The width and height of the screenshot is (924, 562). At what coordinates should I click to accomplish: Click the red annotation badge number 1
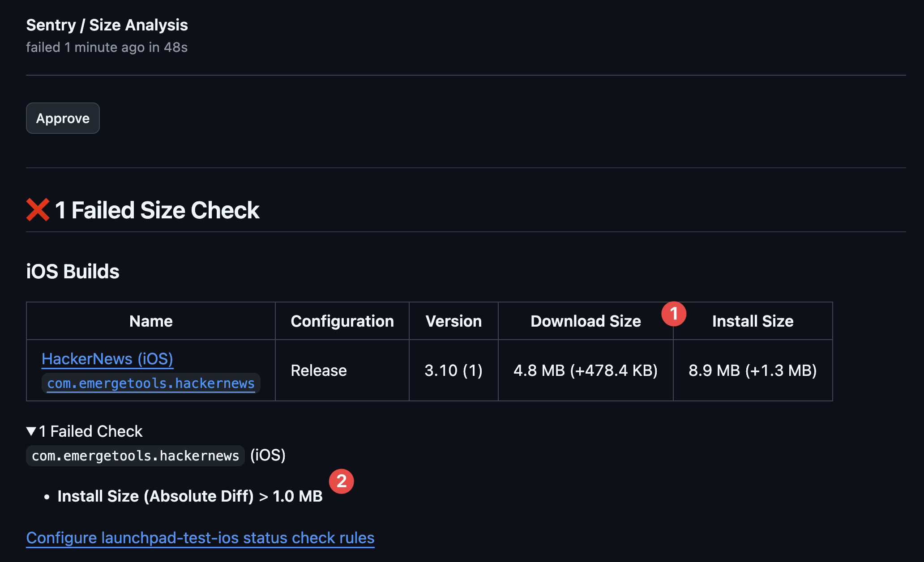[x=674, y=314]
